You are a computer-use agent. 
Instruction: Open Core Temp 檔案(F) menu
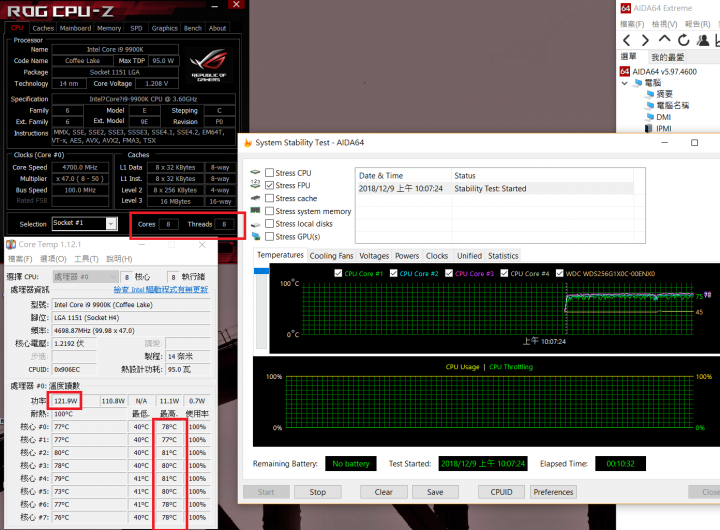(x=20, y=259)
